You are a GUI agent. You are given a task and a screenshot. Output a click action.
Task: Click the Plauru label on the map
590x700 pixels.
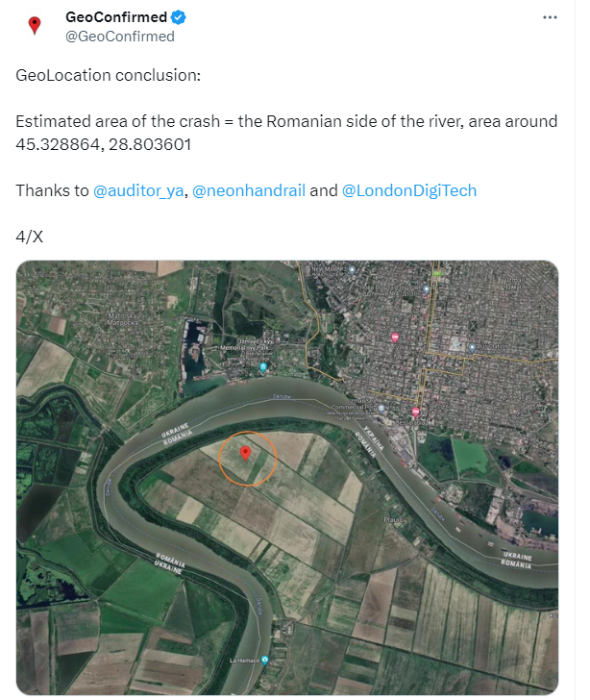393,519
